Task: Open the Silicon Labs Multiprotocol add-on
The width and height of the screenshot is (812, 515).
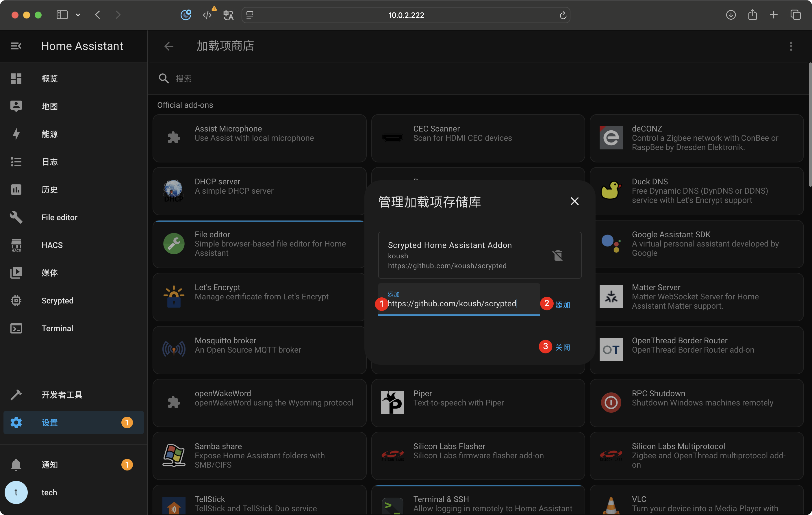Action: click(x=696, y=456)
